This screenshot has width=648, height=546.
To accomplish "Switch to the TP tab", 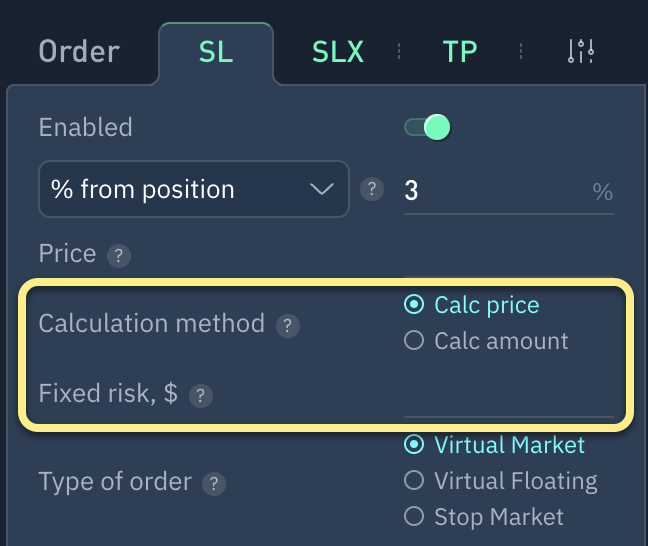I will pos(460,52).
